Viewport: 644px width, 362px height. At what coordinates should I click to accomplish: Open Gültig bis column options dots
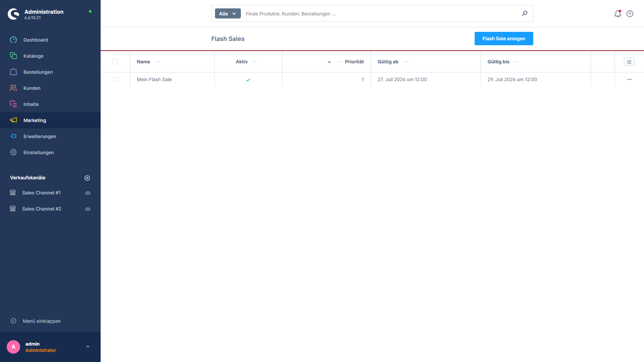(x=517, y=62)
